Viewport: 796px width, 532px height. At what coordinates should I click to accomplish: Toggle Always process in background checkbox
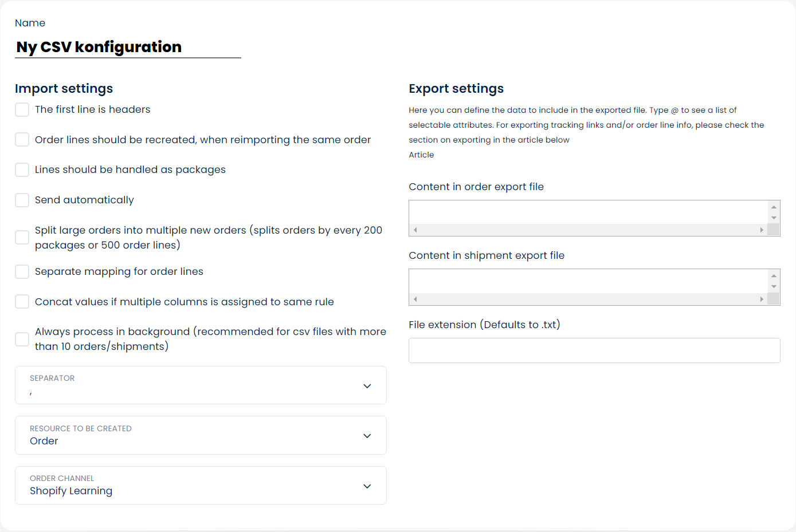(x=22, y=339)
